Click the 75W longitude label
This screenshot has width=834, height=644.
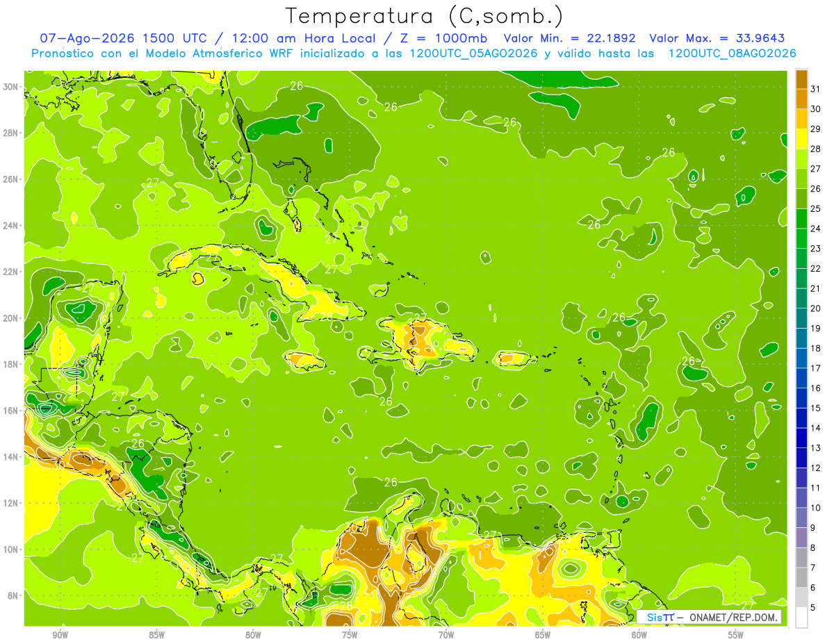[x=350, y=634]
